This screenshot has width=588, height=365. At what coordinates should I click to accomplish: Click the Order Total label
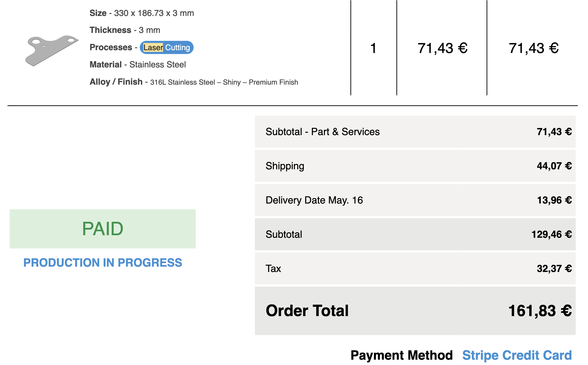tap(307, 311)
